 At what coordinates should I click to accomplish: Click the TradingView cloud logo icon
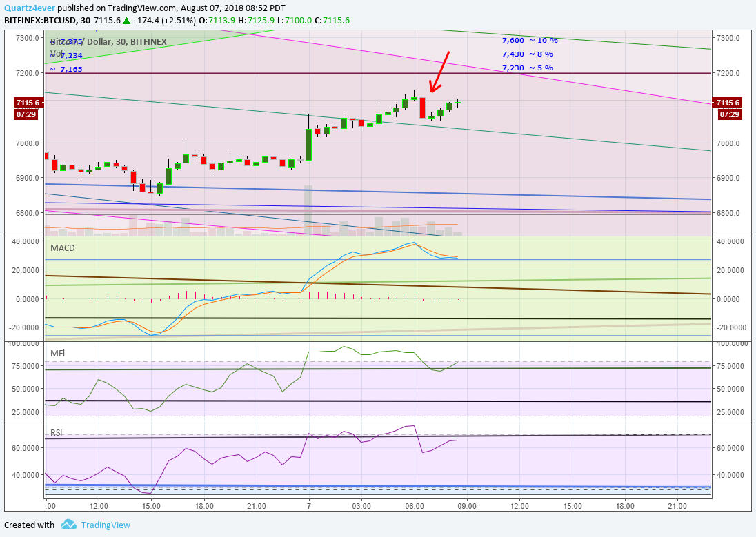(x=69, y=525)
